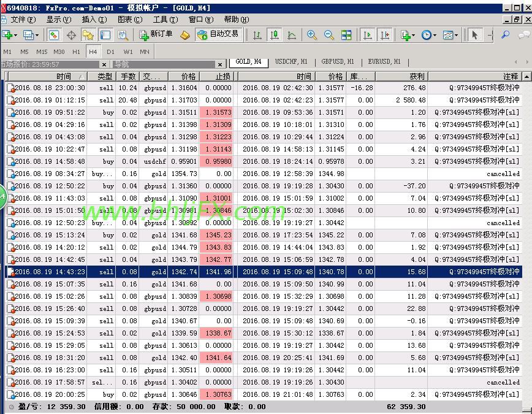532x414 pixels.
Task: Switch to the M1 timeframe
Action: pos(7,52)
